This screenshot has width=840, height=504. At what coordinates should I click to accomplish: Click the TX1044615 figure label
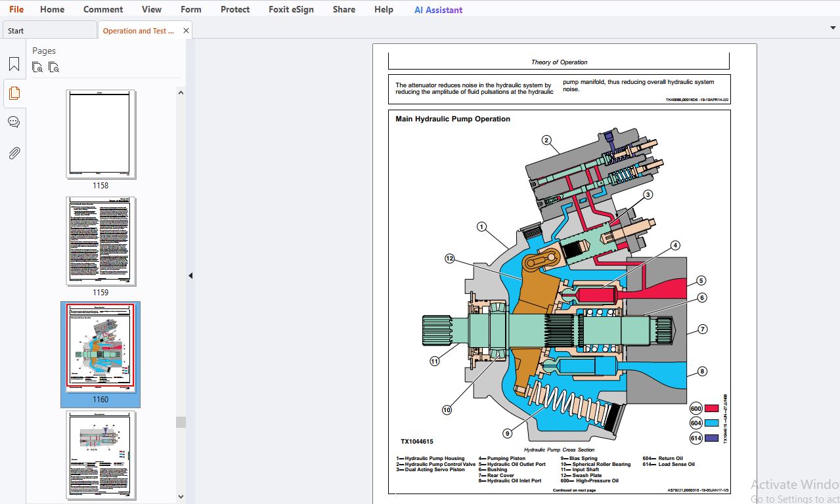point(417,442)
